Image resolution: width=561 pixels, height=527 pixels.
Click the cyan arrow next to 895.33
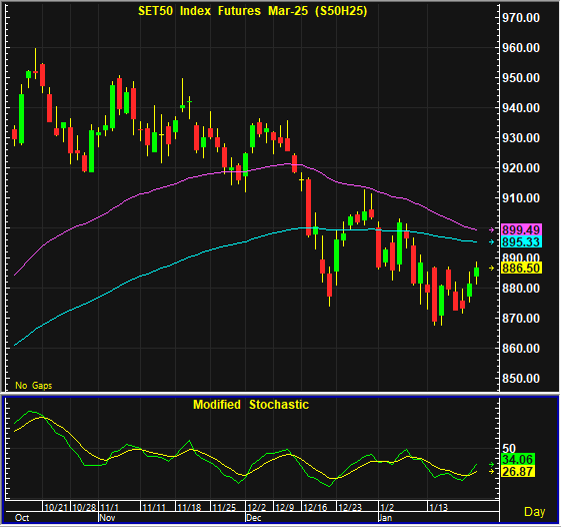[492, 242]
